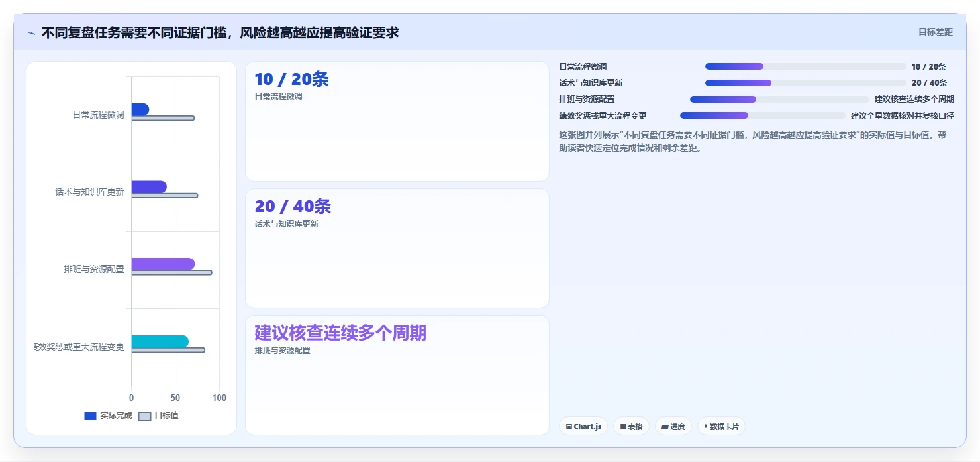Click the 排班与资源配置 progress bar
This screenshot has width=980, height=462.
click(x=779, y=99)
